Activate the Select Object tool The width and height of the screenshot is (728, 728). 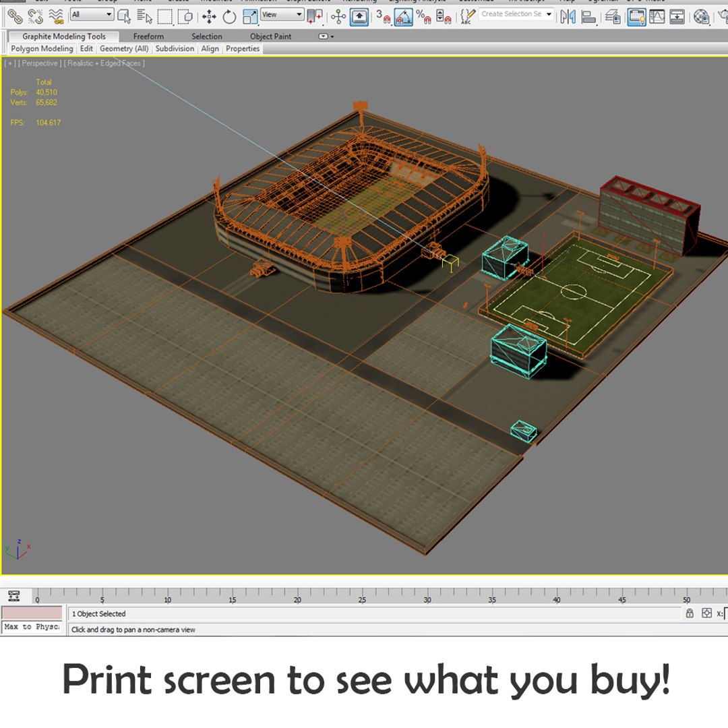124,17
